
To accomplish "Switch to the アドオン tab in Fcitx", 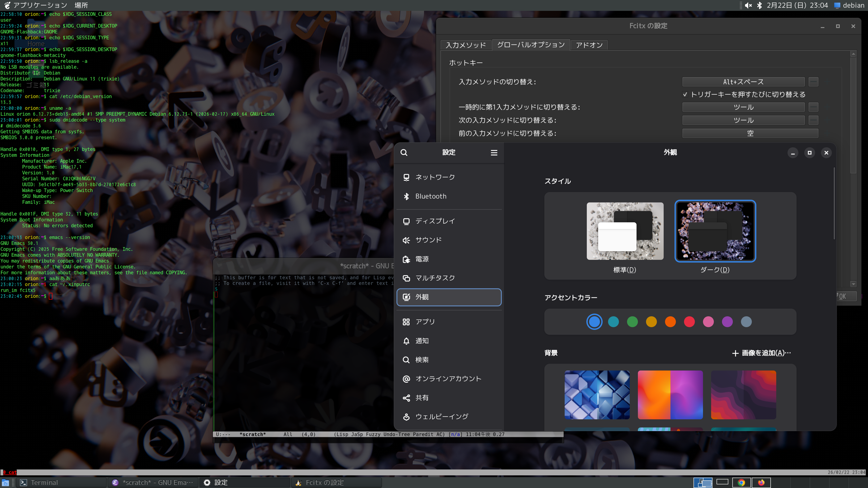I will tap(589, 45).
